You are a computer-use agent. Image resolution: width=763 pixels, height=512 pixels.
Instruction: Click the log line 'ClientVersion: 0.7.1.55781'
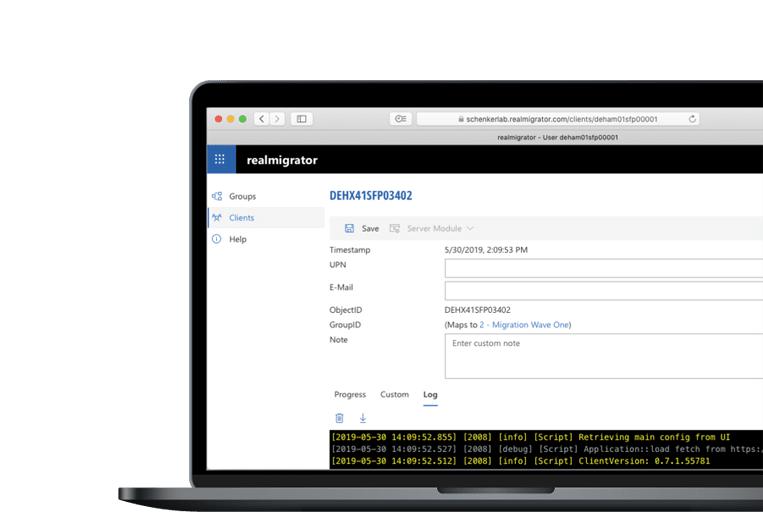coord(521,461)
